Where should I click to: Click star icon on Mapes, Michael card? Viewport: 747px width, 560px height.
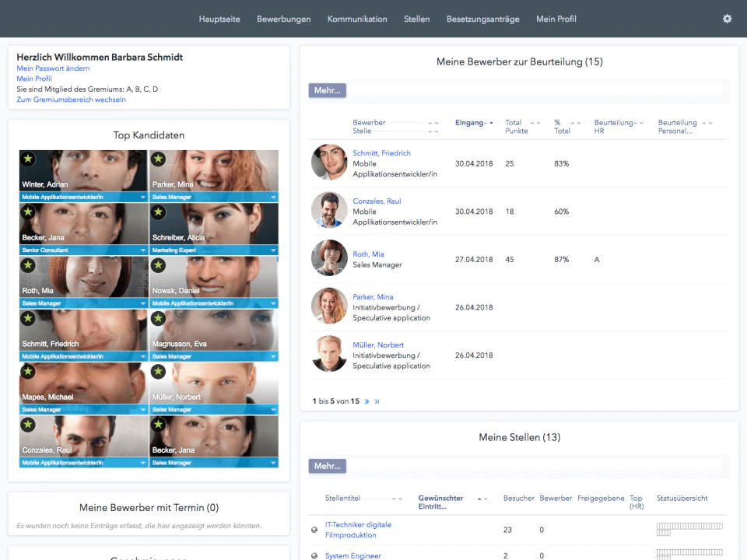click(x=28, y=372)
